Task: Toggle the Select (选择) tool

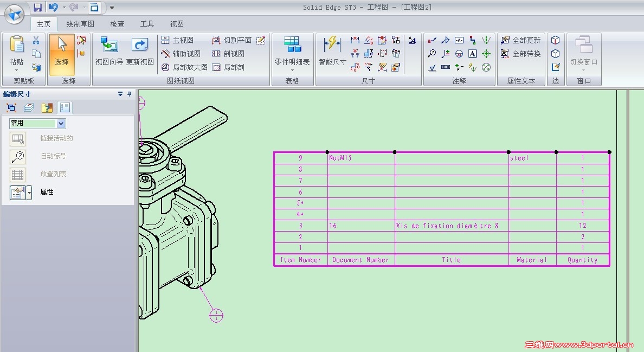Action: [62, 55]
